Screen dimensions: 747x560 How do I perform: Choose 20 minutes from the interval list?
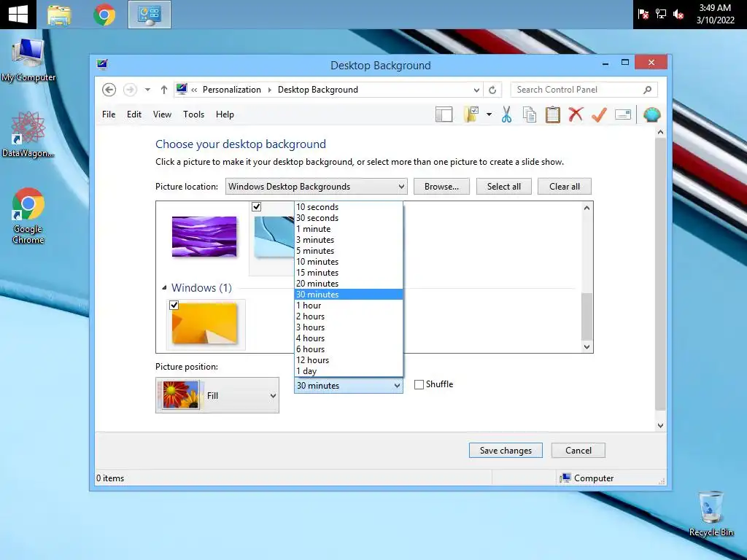(349, 284)
